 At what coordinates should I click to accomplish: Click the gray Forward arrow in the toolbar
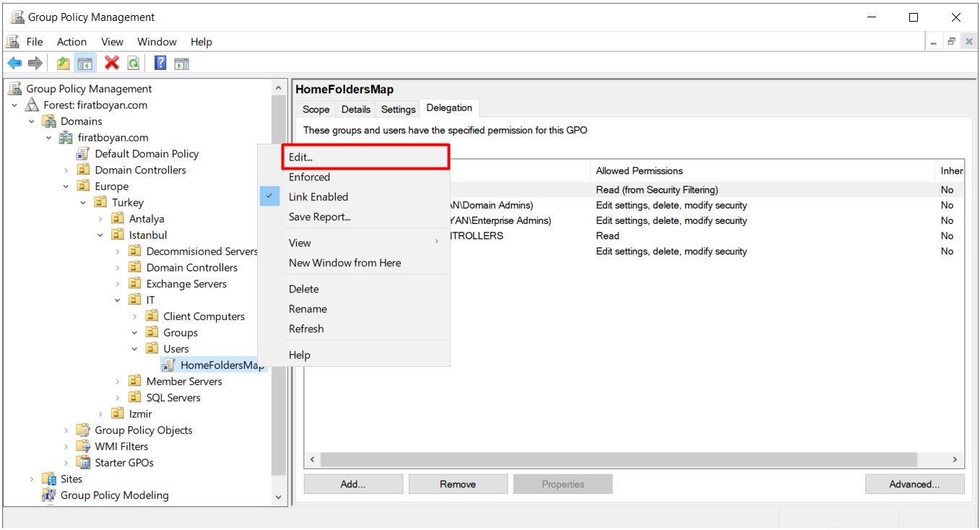(x=35, y=64)
